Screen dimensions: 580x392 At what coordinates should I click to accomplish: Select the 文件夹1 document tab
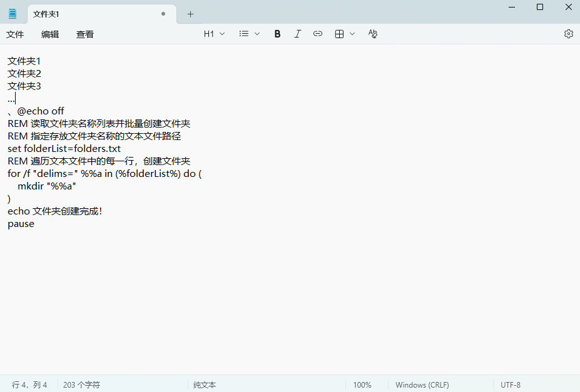[x=102, y=14]
